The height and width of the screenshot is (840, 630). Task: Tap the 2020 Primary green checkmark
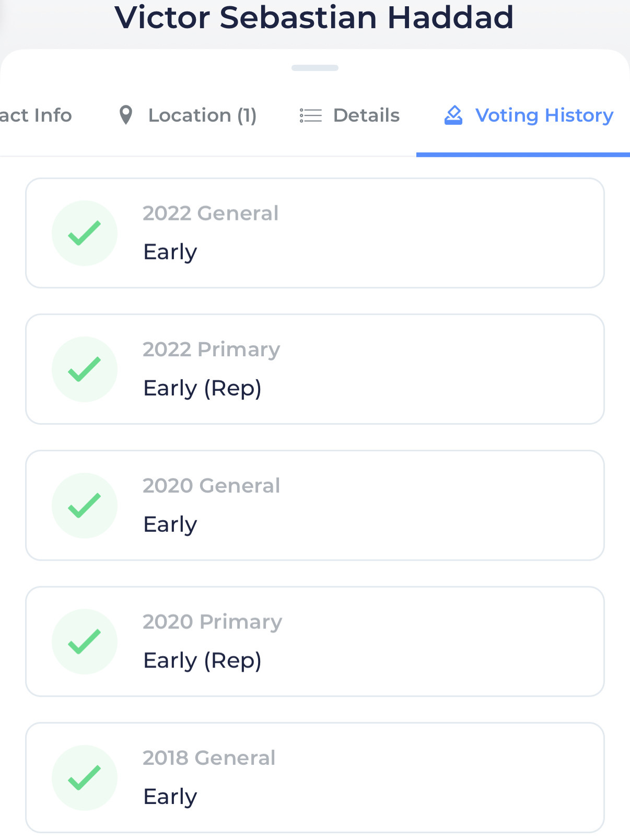[x=85, y=641]
